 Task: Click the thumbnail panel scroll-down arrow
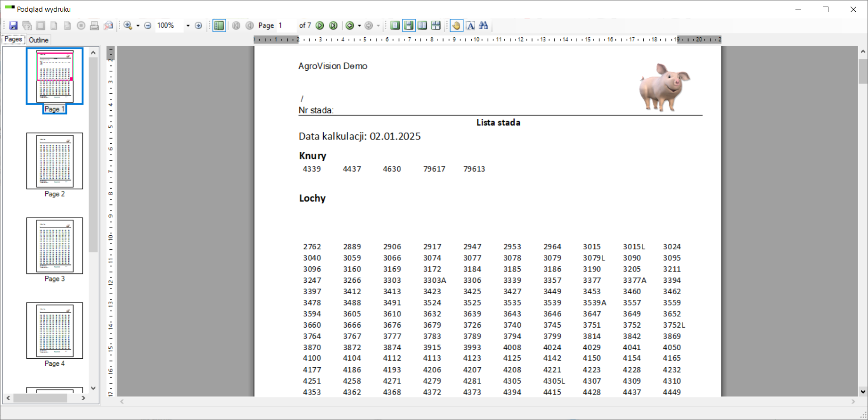[93, 388]
